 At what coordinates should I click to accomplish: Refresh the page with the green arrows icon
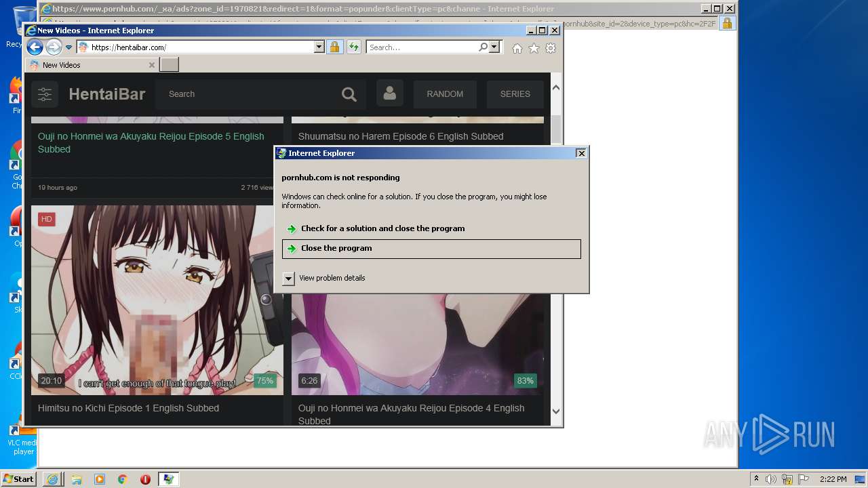pyautogui.click(x=353, y=47)
